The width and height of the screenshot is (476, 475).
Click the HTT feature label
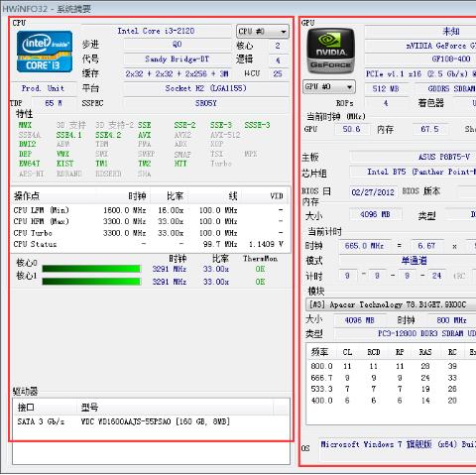point(180,164)
